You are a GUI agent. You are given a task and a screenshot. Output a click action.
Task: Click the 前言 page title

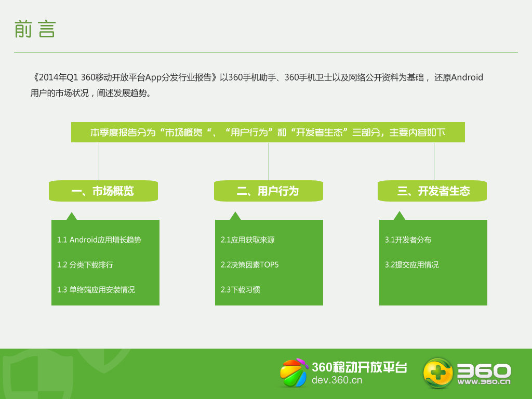point(35,29)
